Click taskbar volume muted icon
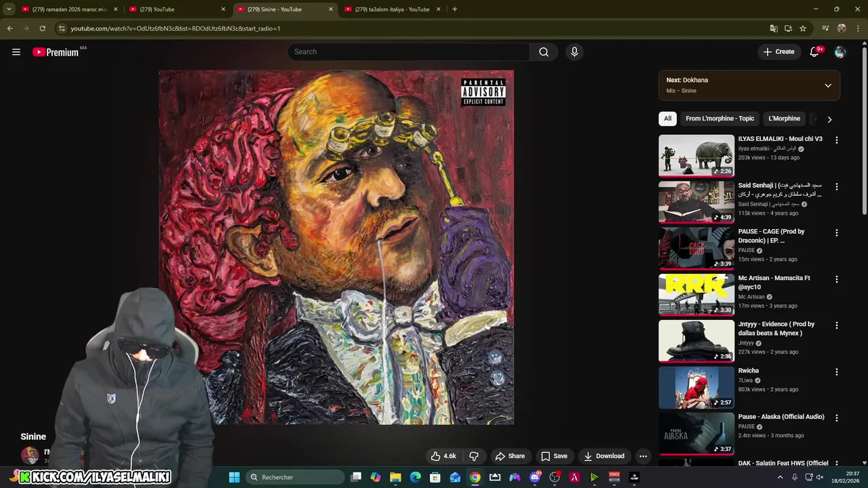Image resolution: width=868 pixels, height=488 pixels. pyautogui.click(x=819, y=477)
